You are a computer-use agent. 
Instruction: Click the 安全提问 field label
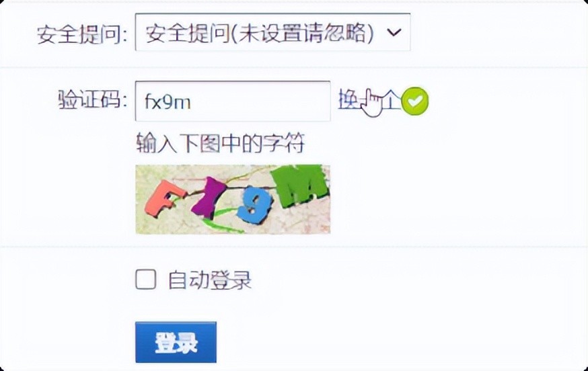point(82,35)
